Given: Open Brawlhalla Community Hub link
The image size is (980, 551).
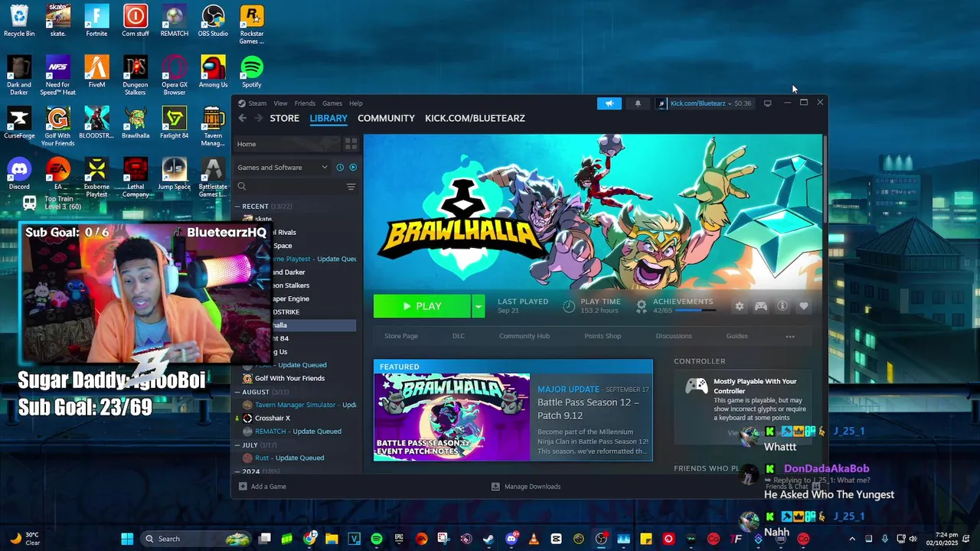Looking at the screenshot, I should pyautogui.click(x=524, y=336).
